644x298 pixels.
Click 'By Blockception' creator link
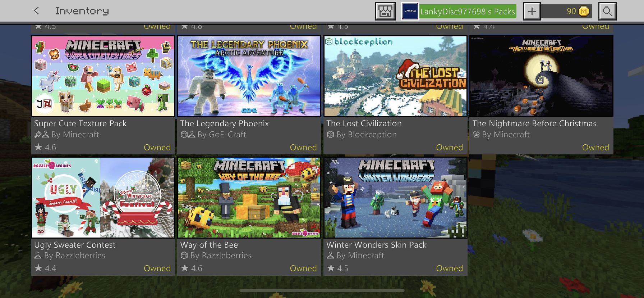click(367, 135)
